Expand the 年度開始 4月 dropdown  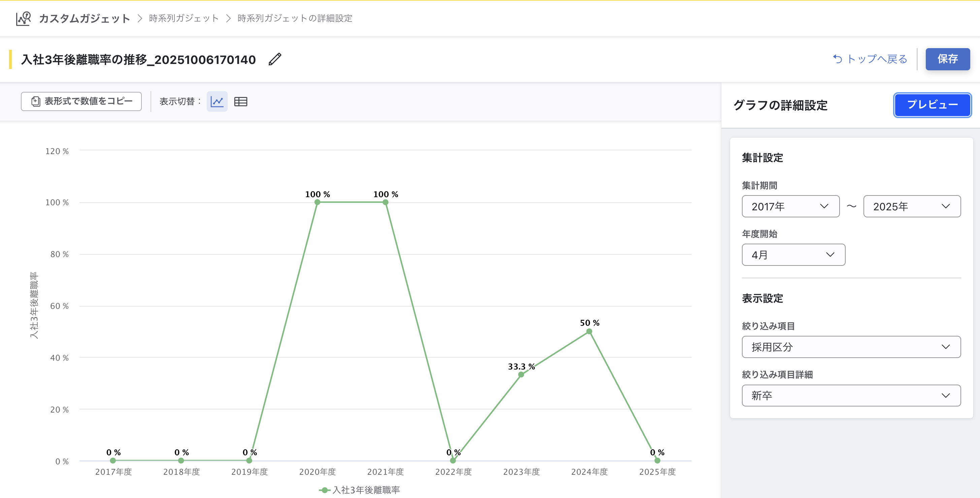click(x=793, y=255)
